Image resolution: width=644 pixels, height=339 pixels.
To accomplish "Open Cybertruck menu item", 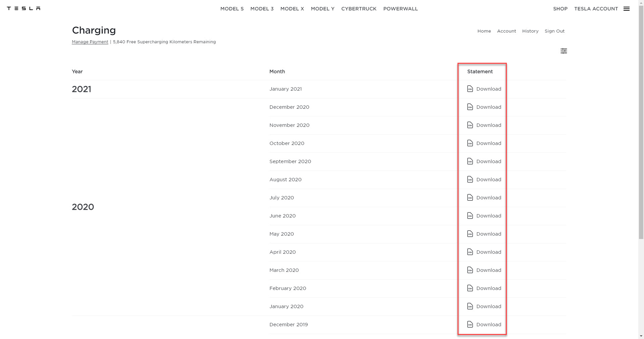I will [x=359, y=9].
